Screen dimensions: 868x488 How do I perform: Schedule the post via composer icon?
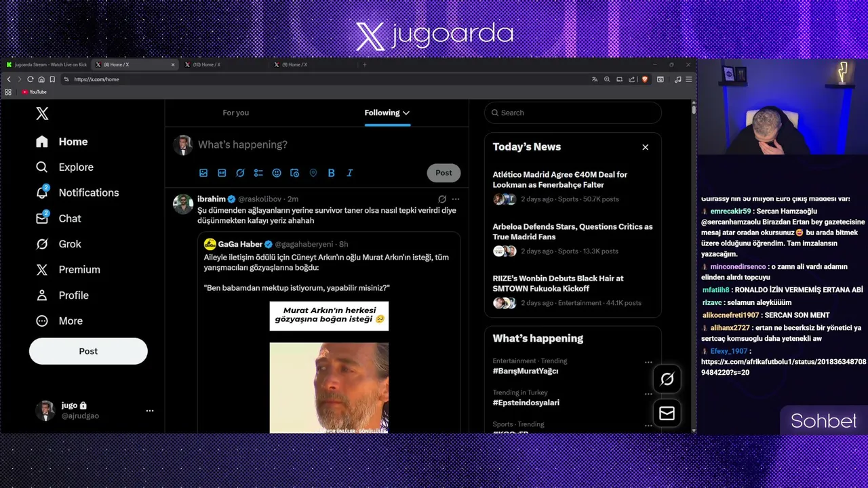coord(295,173)
